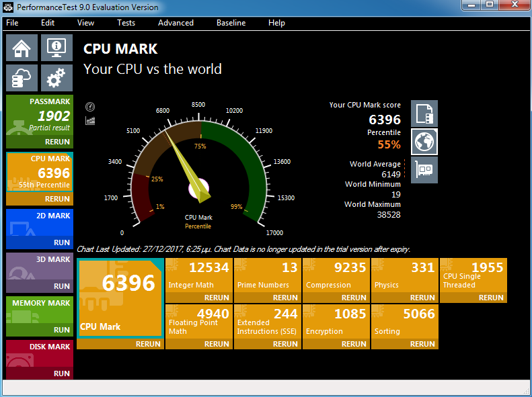Rerun the PassMark overall test
The width and height of the screenshot is (532, 397).
[x=40, y=142]
